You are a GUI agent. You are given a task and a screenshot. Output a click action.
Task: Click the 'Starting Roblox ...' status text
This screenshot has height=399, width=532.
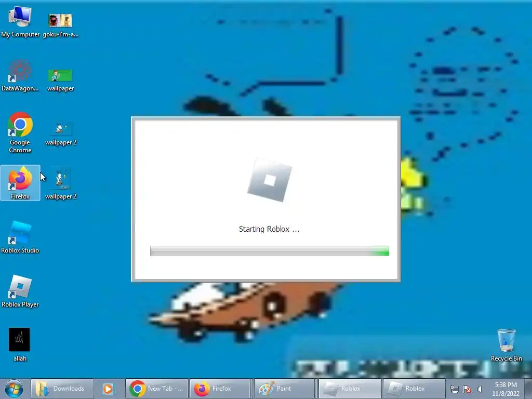pos(269,229)
